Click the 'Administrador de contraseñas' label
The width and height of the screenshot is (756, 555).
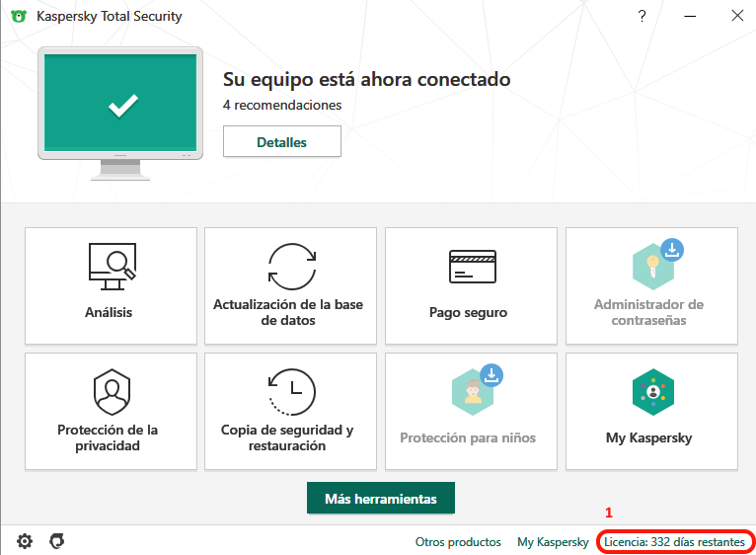pos(649,312)
